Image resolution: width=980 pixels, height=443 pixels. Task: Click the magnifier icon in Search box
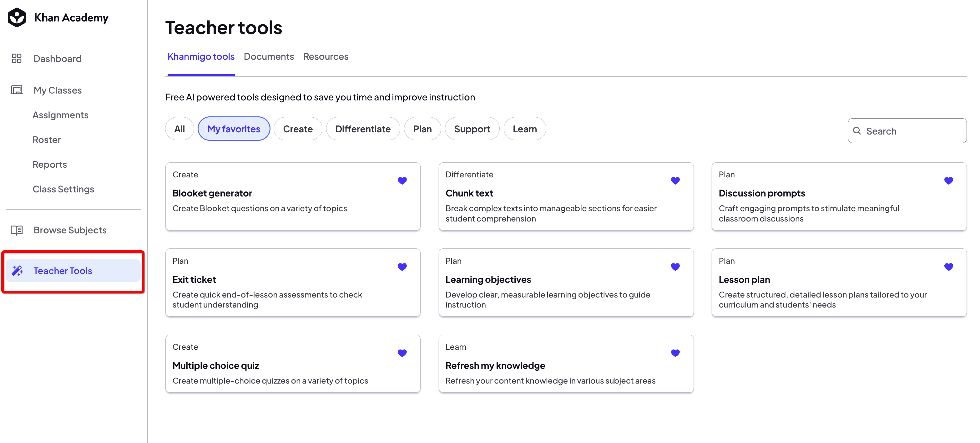857,131
